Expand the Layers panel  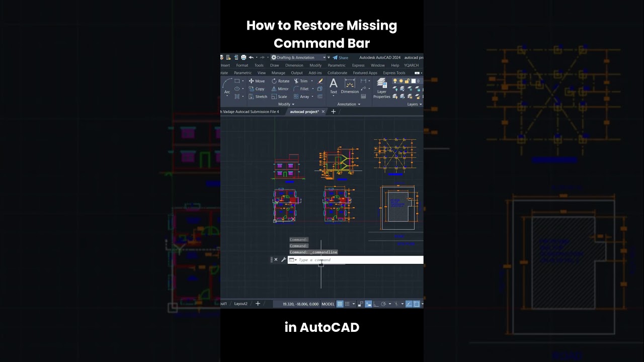coord(415,104)
